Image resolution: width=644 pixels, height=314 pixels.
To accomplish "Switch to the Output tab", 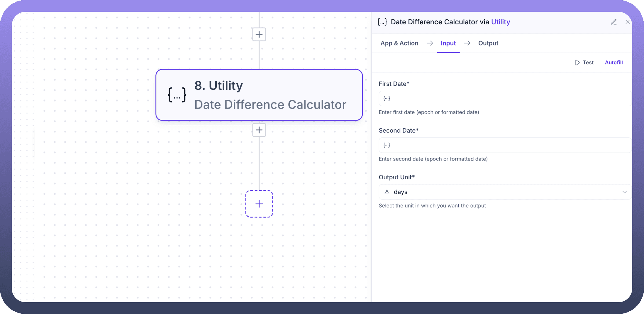I will pos(488,43).
